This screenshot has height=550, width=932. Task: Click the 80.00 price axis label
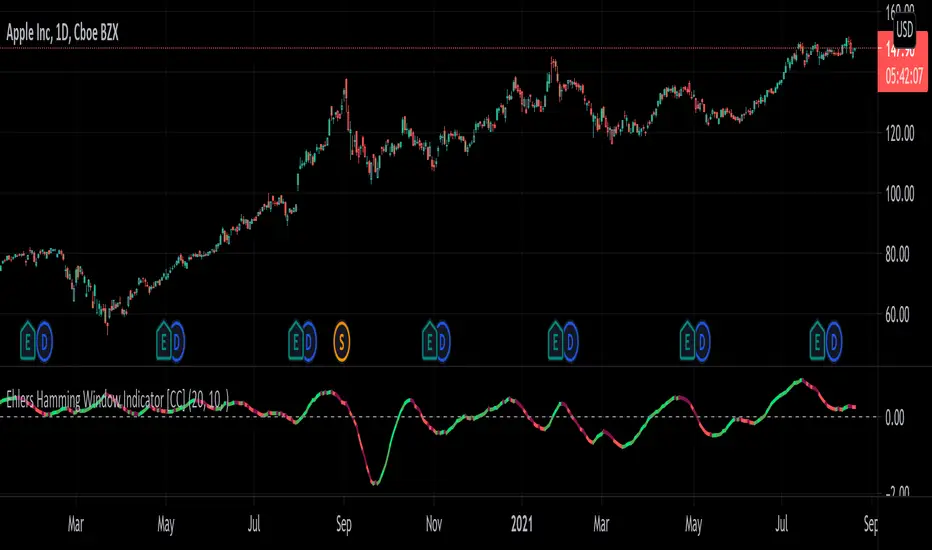[x=898, y=254]
